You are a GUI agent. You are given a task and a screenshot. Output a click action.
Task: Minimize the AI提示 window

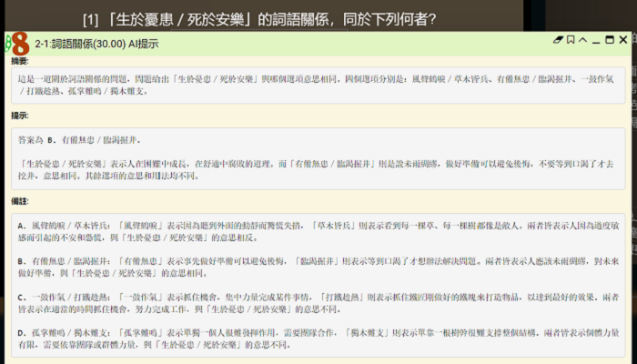596,41
